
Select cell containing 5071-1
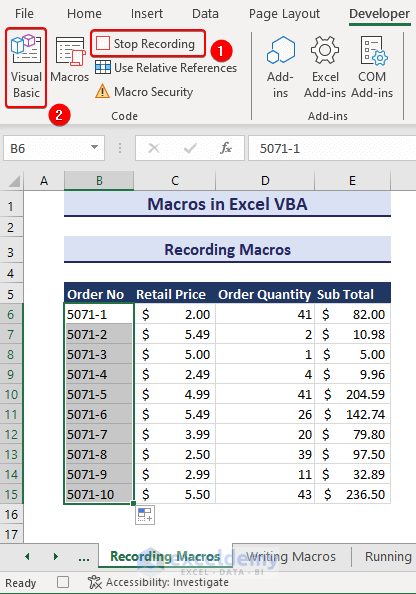pos(99,314)
